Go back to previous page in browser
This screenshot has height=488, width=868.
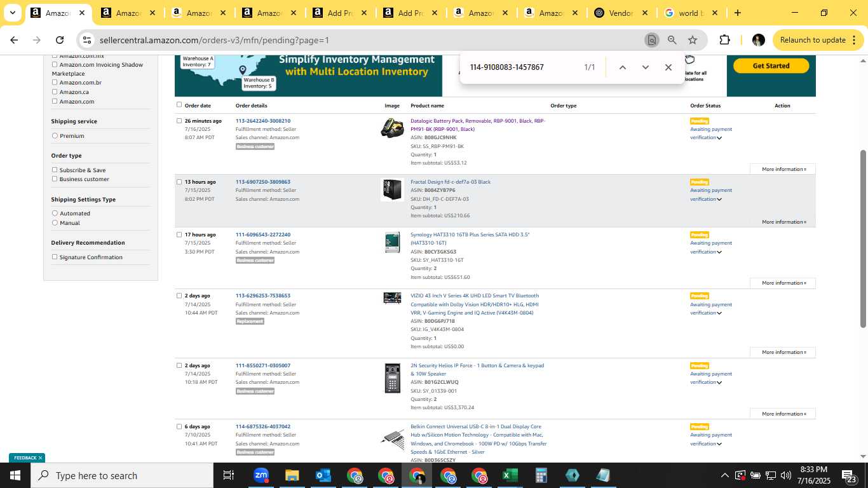(x=14, y=40)
